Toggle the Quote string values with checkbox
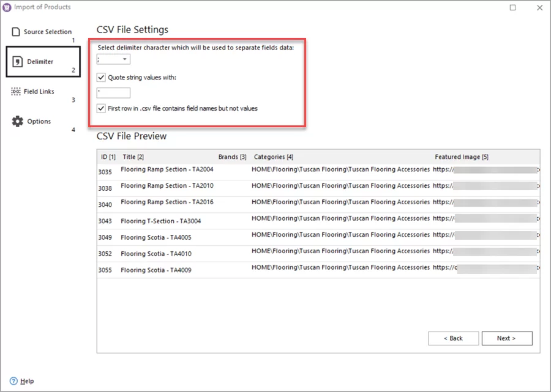 pos(102,77)
